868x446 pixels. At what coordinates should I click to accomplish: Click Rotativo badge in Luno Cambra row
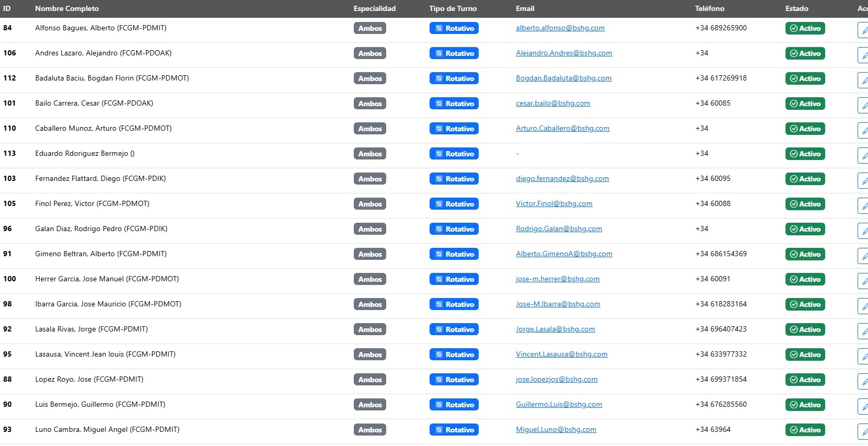pos(454,430)
